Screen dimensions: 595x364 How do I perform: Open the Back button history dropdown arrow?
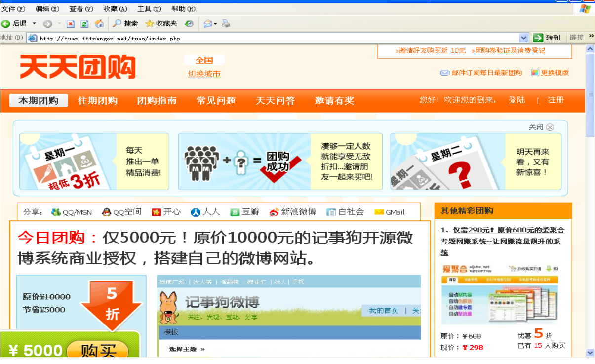34,23
